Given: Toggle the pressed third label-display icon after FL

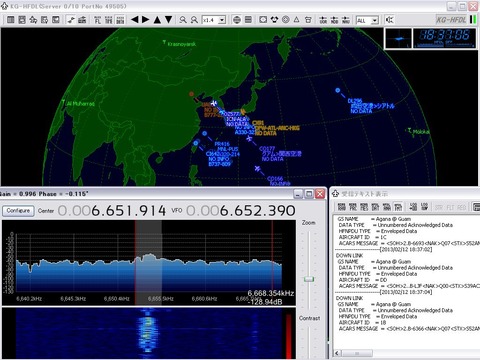Looking at the screenshot, I should click(x=120, y=20).
